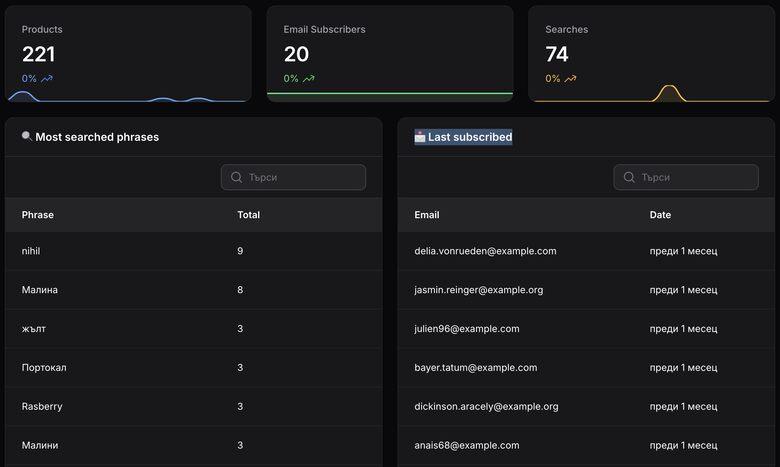Click the Most searched phrases heading
Viewport: 780px width, 467px height.
pos(97,137)
